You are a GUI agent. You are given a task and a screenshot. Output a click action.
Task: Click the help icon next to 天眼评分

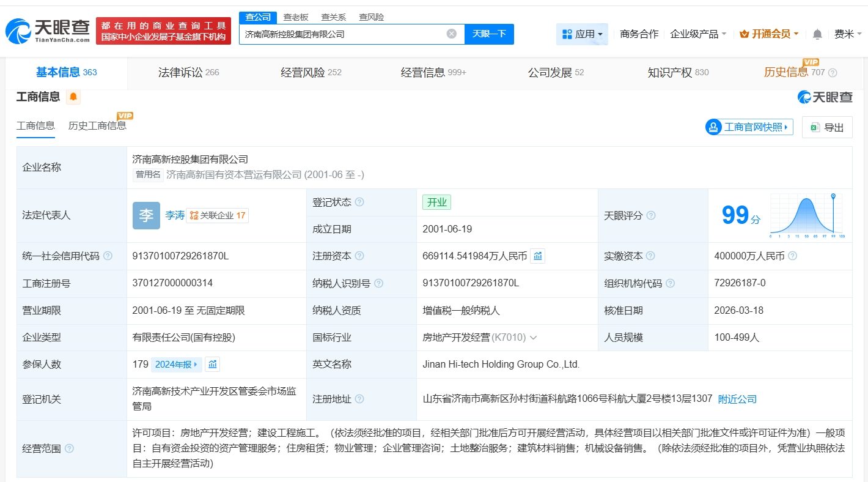tap(651, 216)
